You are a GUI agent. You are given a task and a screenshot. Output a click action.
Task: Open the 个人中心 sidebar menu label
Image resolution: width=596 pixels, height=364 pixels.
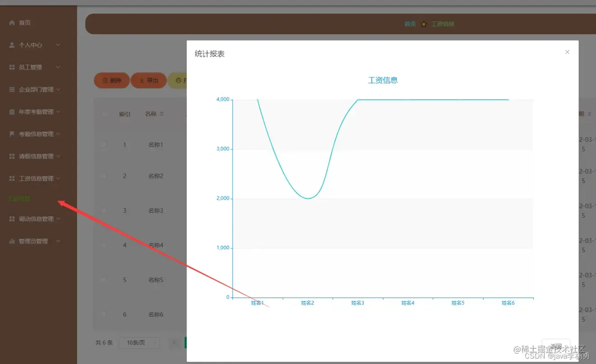click(x=30, y=45)
